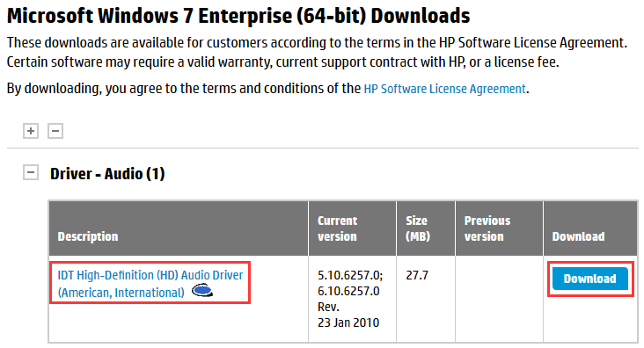Click the paragraph starting with These downloads
644x348 pixels.
pyautogui.click(x=317, y=53)
